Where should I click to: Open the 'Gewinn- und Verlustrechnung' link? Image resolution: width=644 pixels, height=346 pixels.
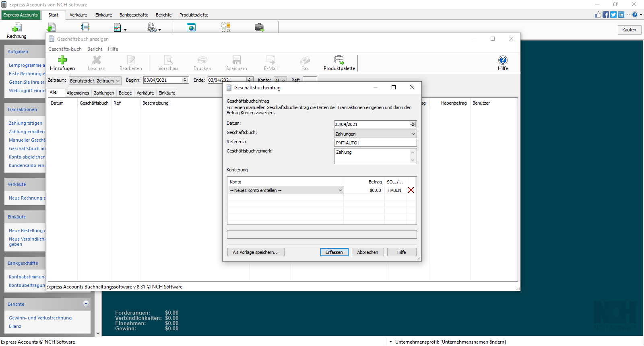click(40, 318)
